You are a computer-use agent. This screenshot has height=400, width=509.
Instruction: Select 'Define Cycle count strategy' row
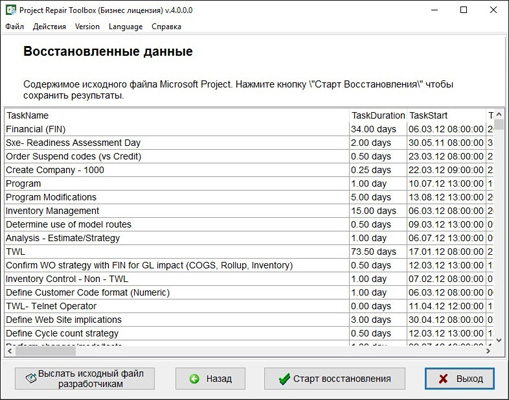pos(249,333)
